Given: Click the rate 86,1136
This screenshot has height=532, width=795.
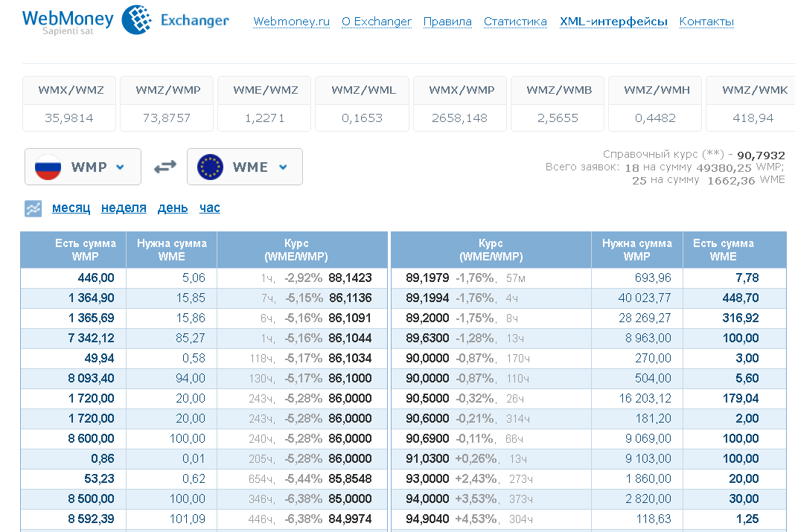Looking at the screenshot, I should point(351,298).
